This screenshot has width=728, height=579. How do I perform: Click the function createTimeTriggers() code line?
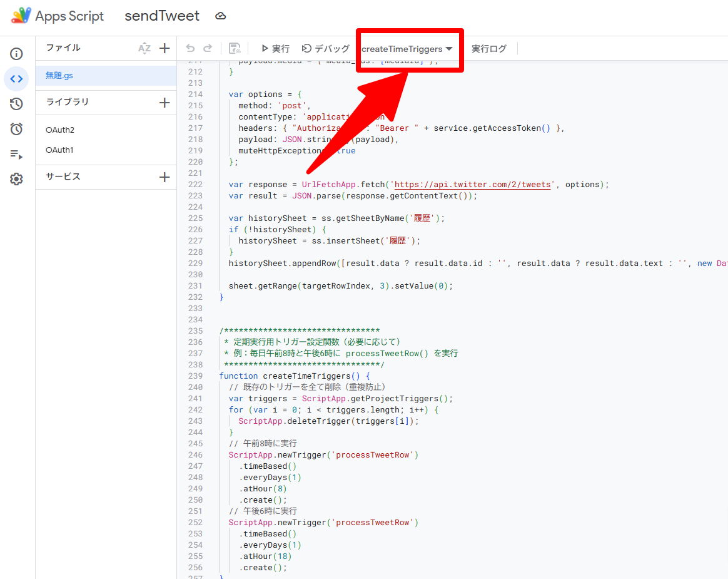coord(295,376)
